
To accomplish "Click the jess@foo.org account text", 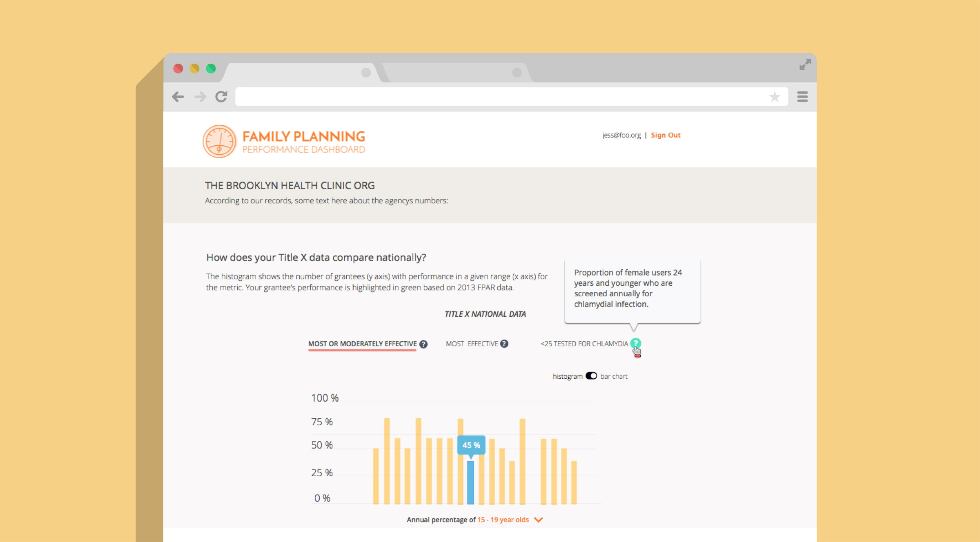I will coord(621,135).
